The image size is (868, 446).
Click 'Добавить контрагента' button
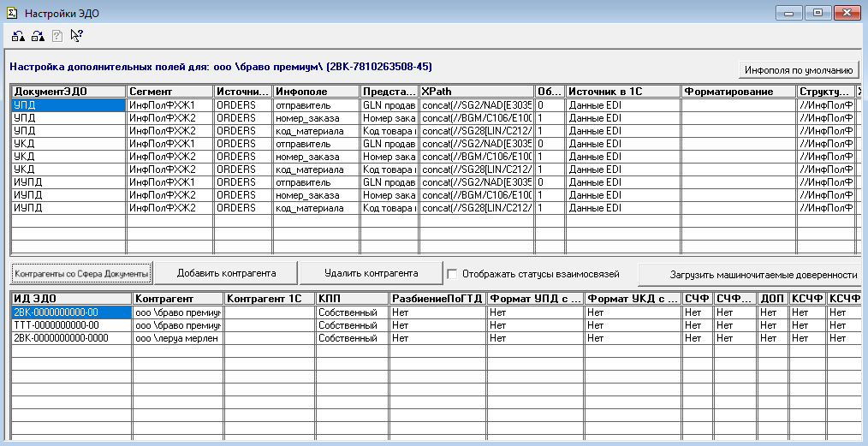(x=226, y=273)
